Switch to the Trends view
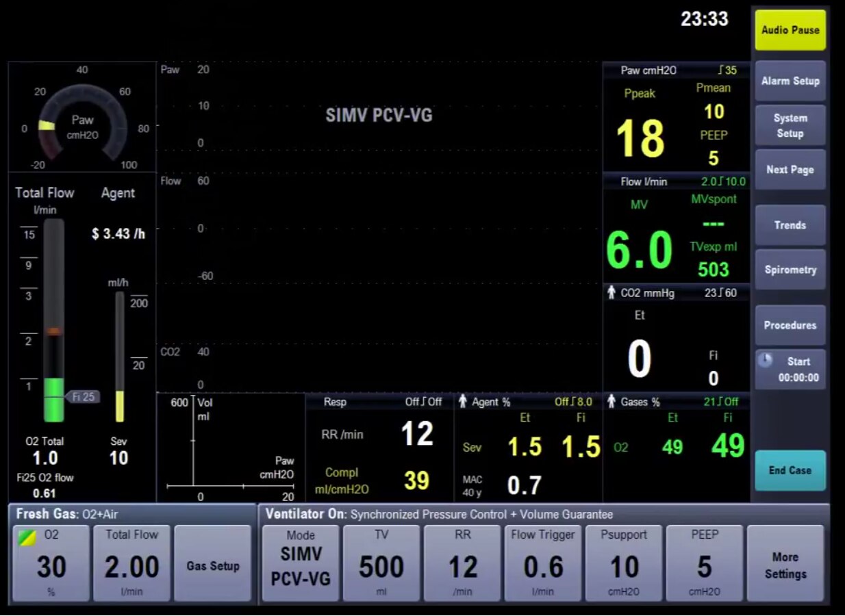The height and width of the screenshot is (616, 845). 790,225
